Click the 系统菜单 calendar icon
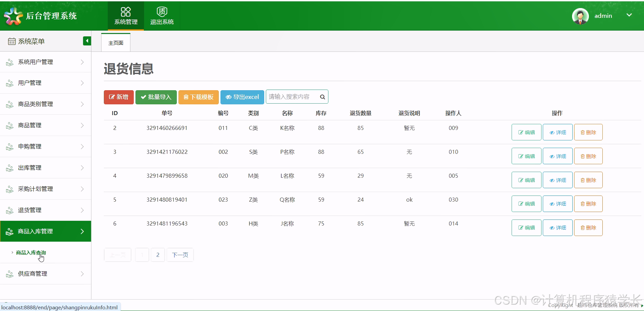The image size is (644, 311). click(12, 41)
